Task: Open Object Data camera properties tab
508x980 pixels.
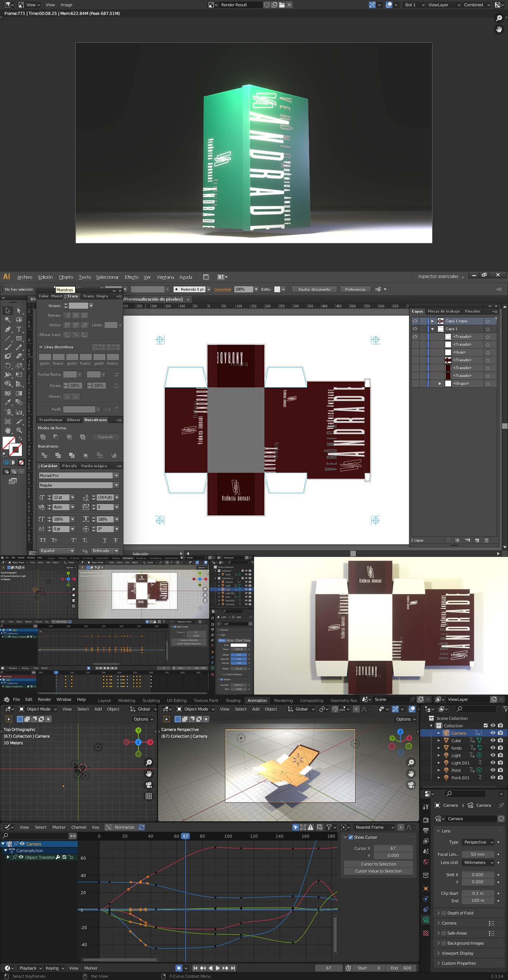Action: pos(426,920)
